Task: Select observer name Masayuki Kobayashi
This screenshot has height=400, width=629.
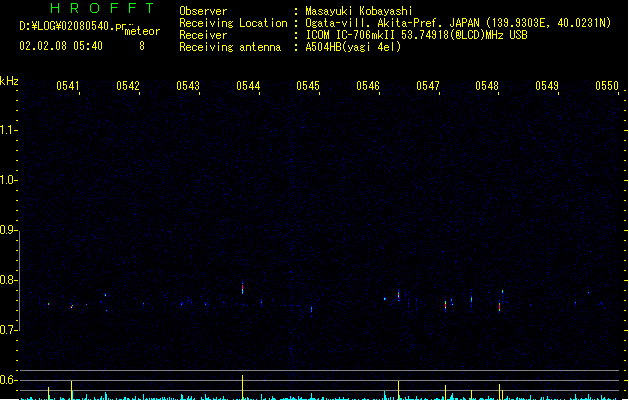Action: tap(359, 11)
